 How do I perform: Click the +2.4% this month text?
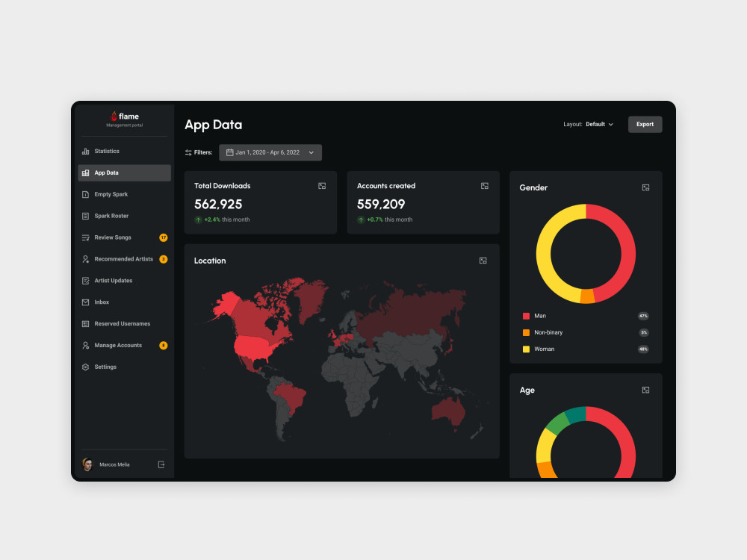tap(227, 220)
